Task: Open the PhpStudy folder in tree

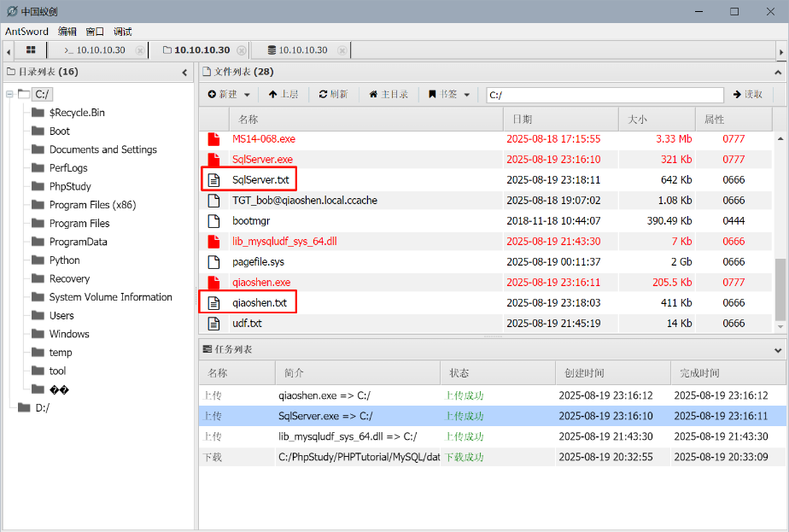Action: [x=70, y=186]
